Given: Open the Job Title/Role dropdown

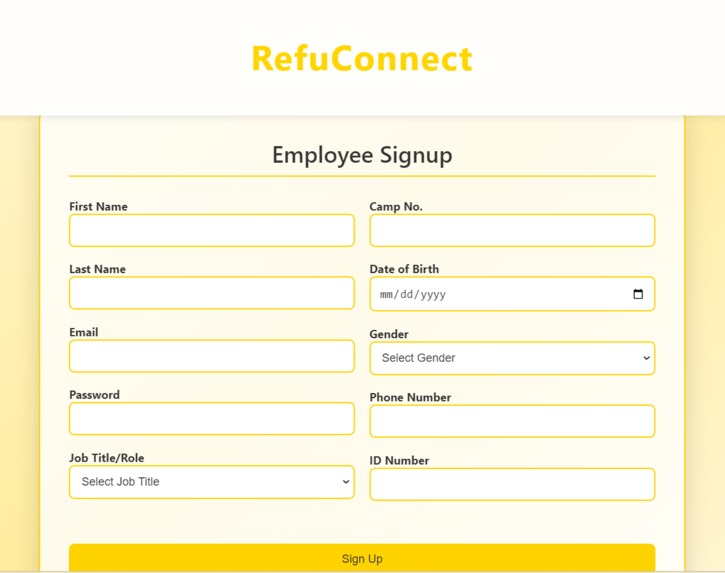Looking at the screenshot, I should [212, 482].
